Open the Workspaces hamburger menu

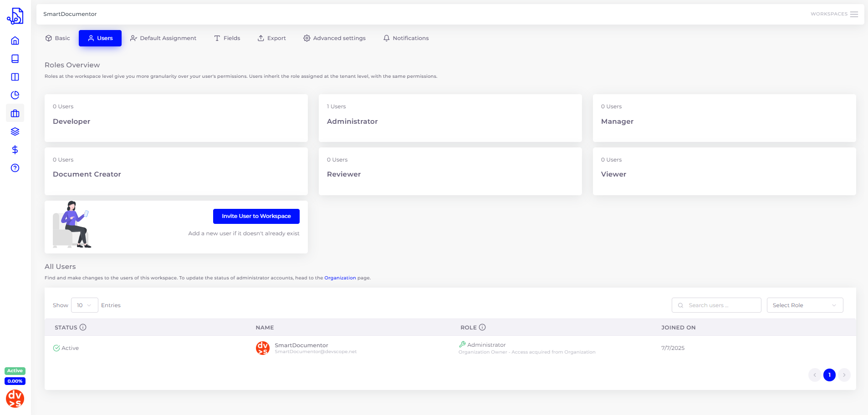pos(854,14)
